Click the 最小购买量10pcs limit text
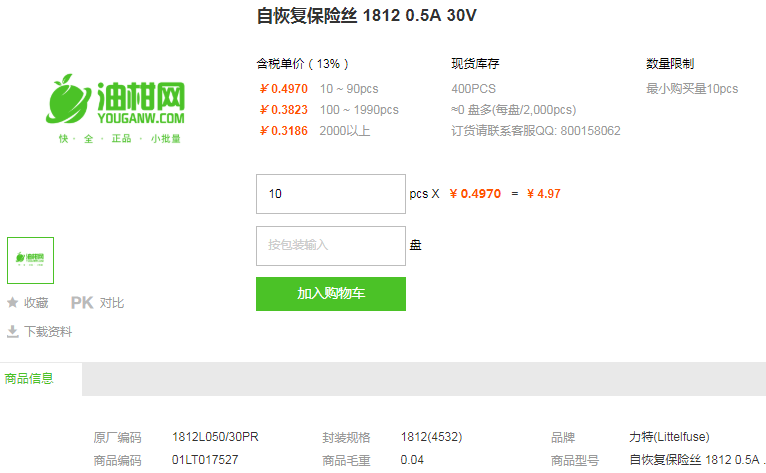The width and height of the screenshot is (766, 473). [x=692, y=89]
